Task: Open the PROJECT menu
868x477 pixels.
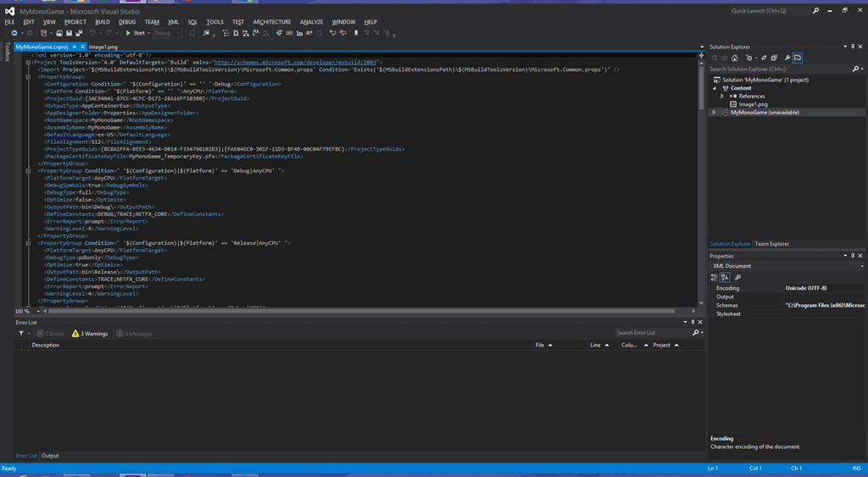Action: tap(75, 22)
